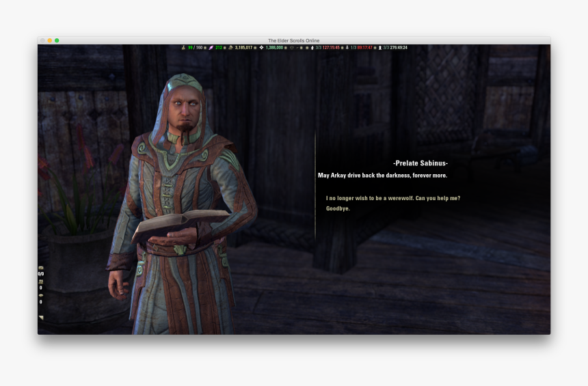Click the yellow minimize window button
The image size is (588, 386).
(x=49, y=40)
